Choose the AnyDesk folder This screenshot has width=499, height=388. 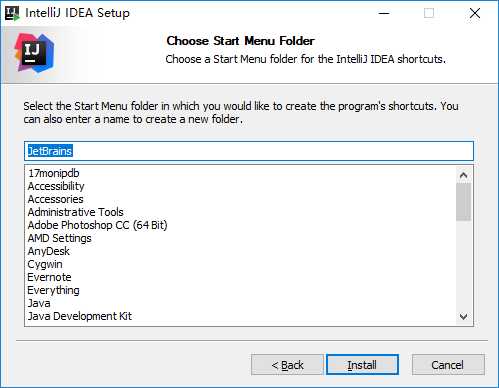(49, 251)
